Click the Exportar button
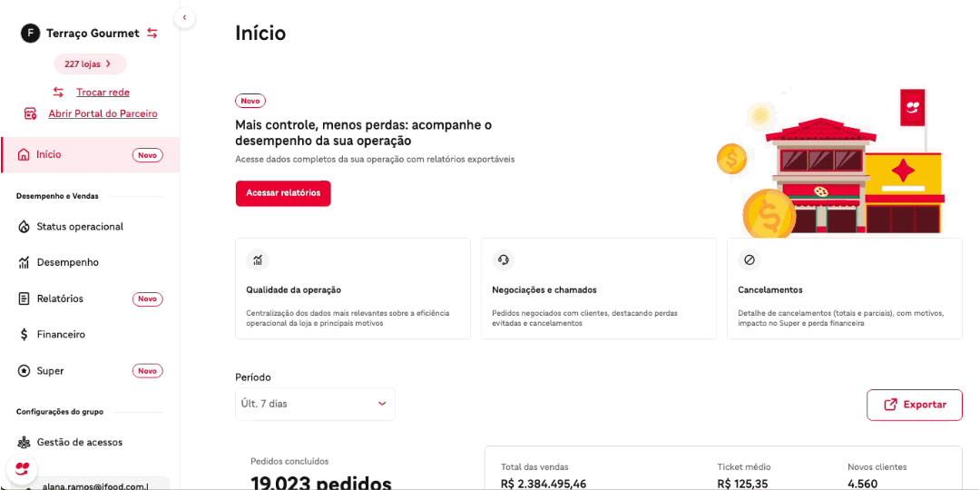The width and height of the screenshot is (980, 490). point(914,405)
